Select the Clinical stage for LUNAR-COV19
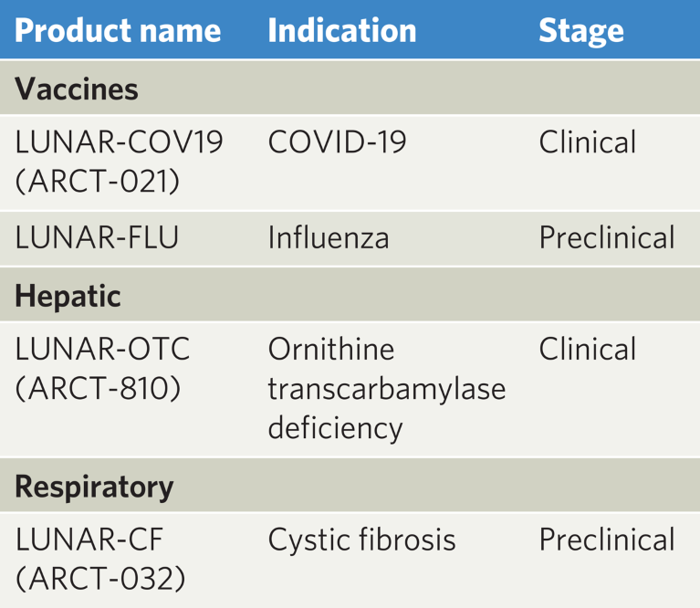 587,142
